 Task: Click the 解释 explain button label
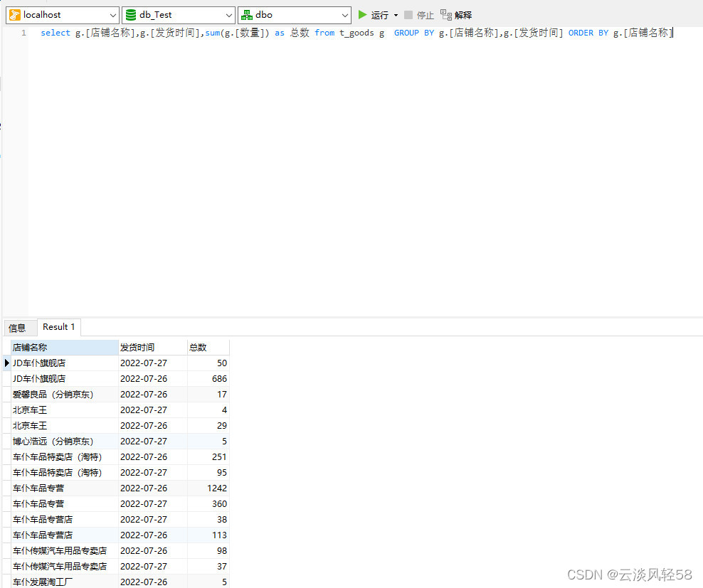pos(463,15)
